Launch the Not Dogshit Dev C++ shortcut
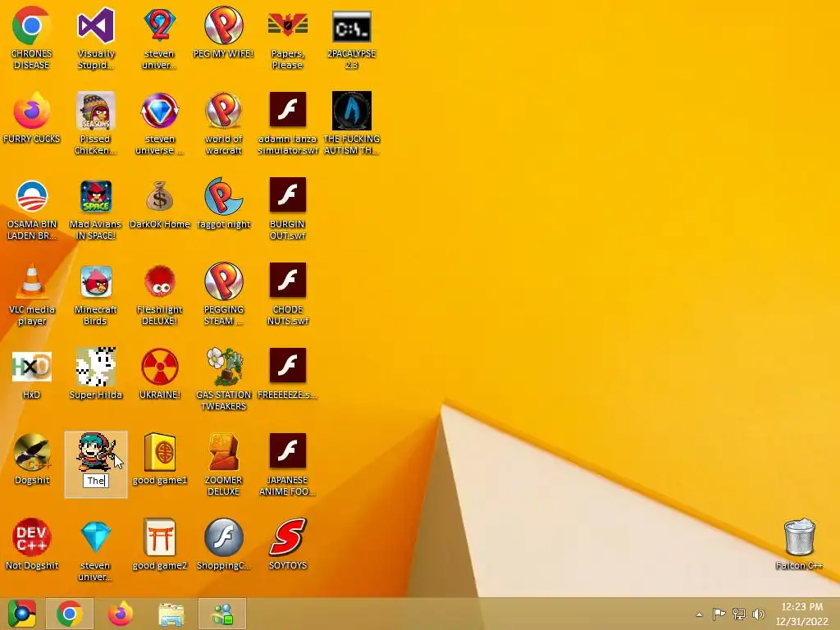Viewport: 840px width, 630px height. point(32,536)
